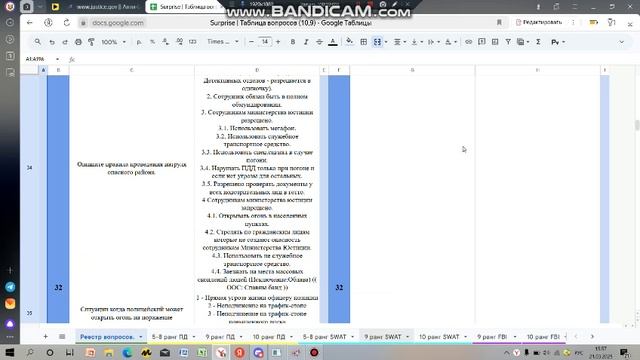Open the text color picker
640x360 pixels.
coord(333,42)
